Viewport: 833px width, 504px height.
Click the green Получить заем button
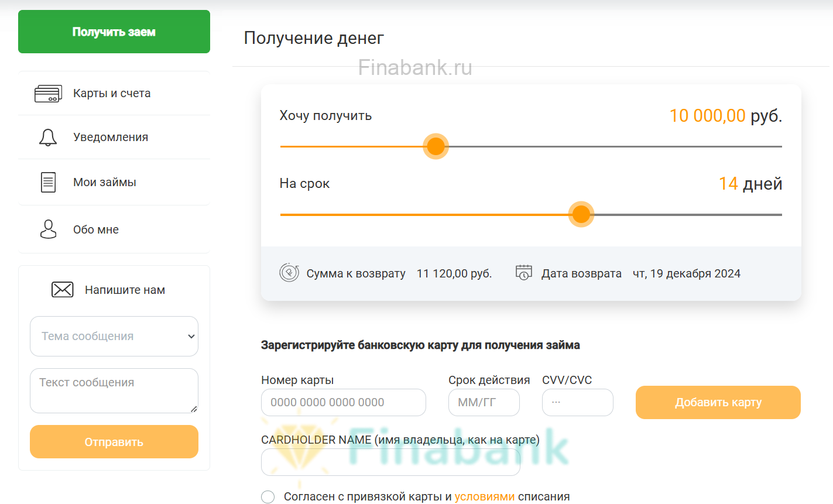click(114, 32)
